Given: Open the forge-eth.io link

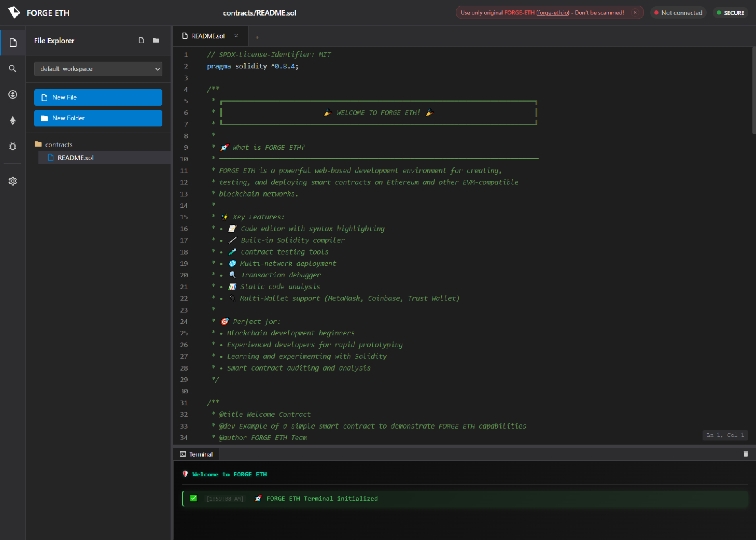Looking at the screenshot, I should (x=553, y=12).
